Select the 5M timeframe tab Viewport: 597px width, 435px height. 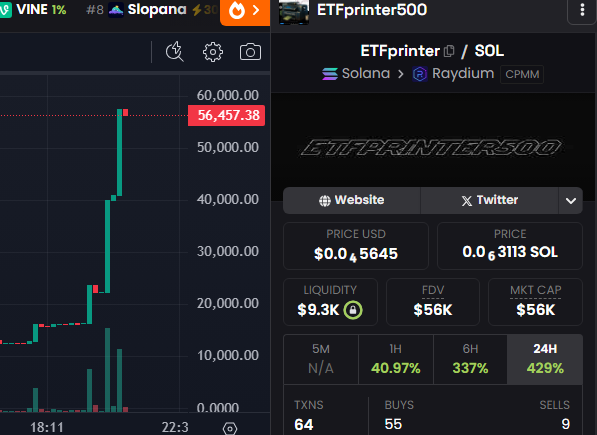(x=321, y=359)
